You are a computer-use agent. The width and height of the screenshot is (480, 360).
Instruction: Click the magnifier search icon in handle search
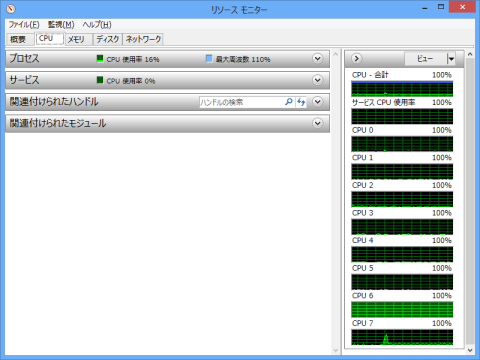tap(289, 102)
